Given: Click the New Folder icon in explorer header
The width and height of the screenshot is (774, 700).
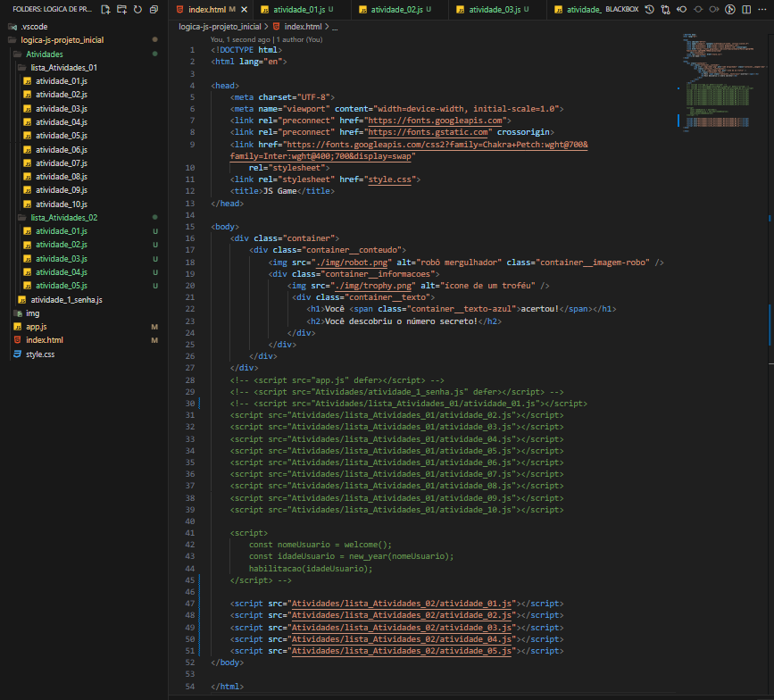Looking at the screenshot, I should [x=121, y=9].
